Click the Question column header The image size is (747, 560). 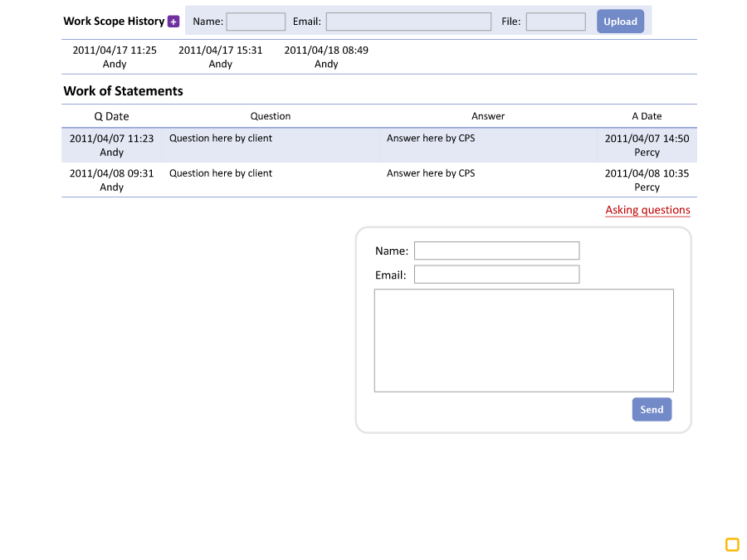271,116
